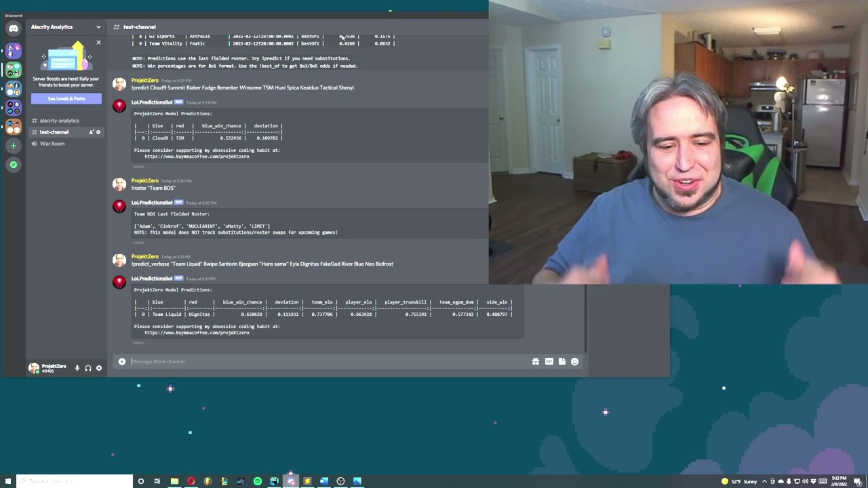The image size is (868, 488).
Task: Open Edit Channel gear on test-channel
Action: 98,132
